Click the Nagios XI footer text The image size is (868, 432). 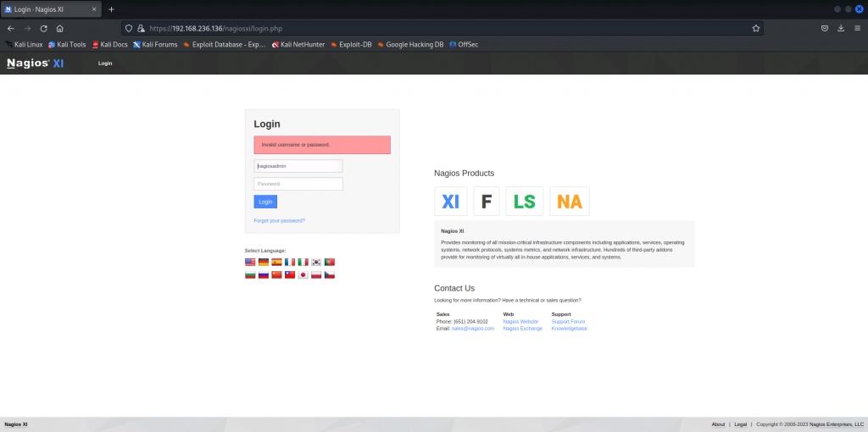(16, 424)
